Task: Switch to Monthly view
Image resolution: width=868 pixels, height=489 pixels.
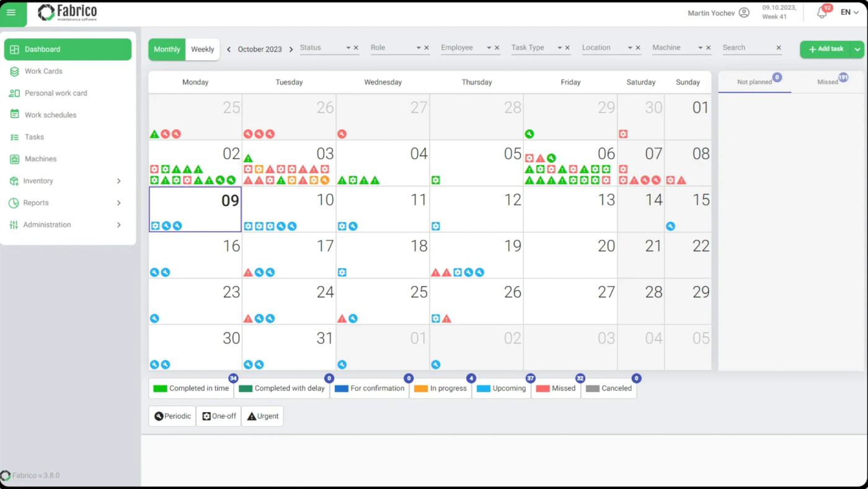Action: pyautogui.click(x=167, y=50)
